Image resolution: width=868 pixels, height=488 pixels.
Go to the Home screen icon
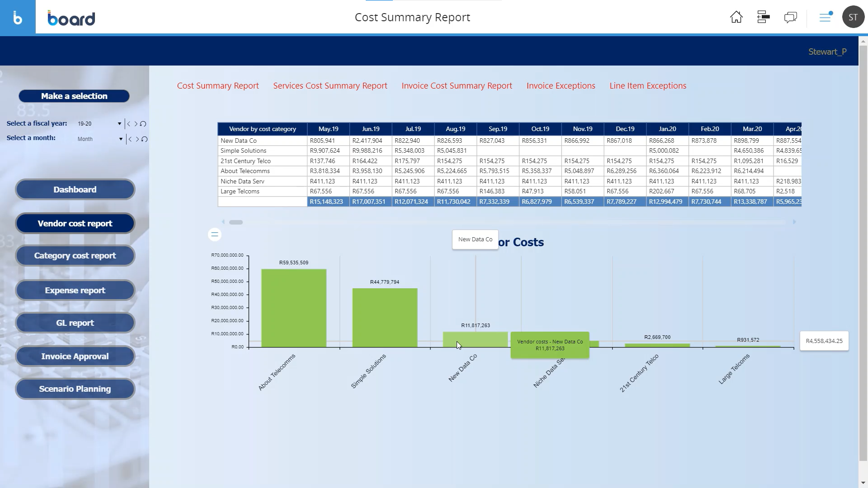pos(736,17)
